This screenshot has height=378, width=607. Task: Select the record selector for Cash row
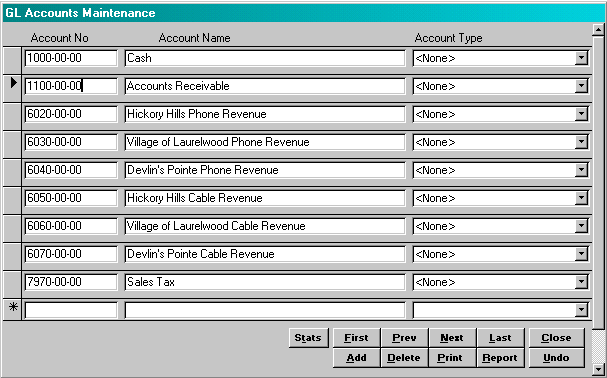tap(12, 60)
